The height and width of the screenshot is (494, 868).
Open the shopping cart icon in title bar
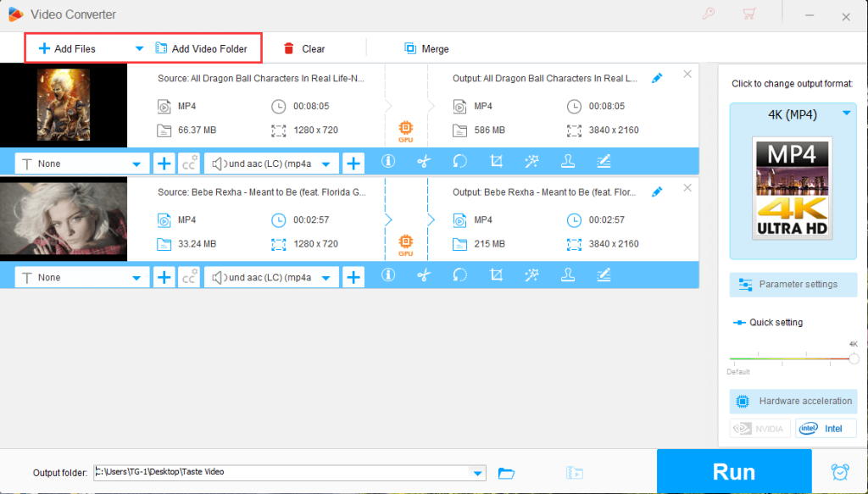click(x=749, y=14)
